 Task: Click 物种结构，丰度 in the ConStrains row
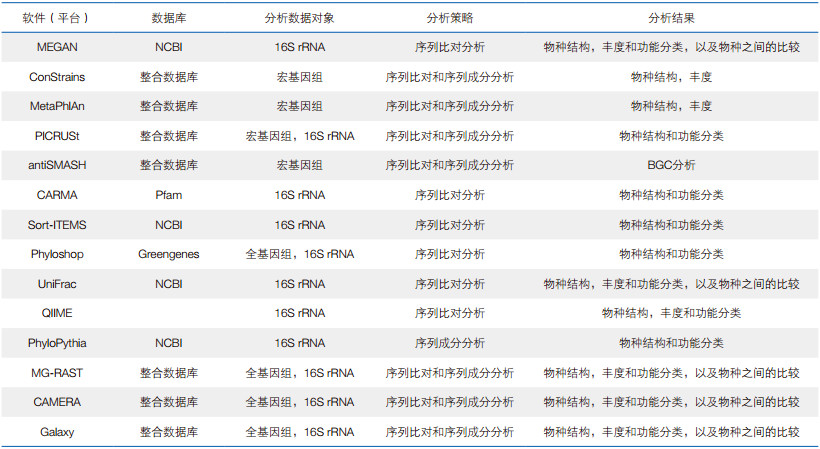tap(671, 77)
